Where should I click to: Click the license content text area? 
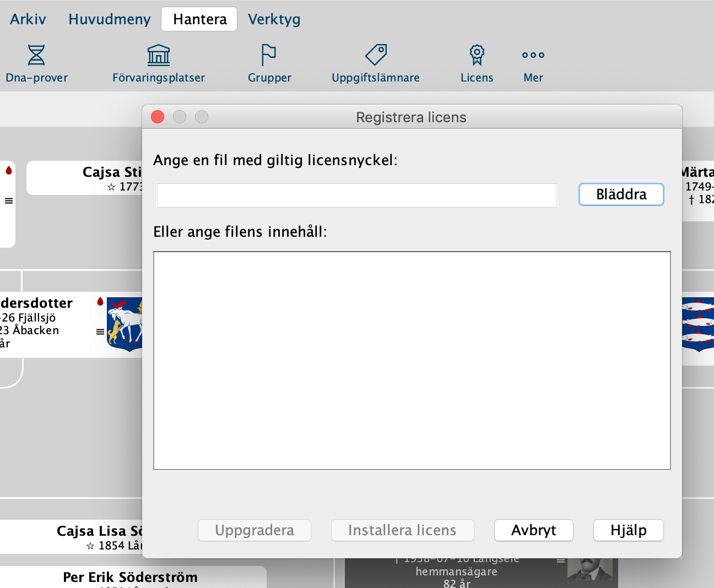click(412, 361)
